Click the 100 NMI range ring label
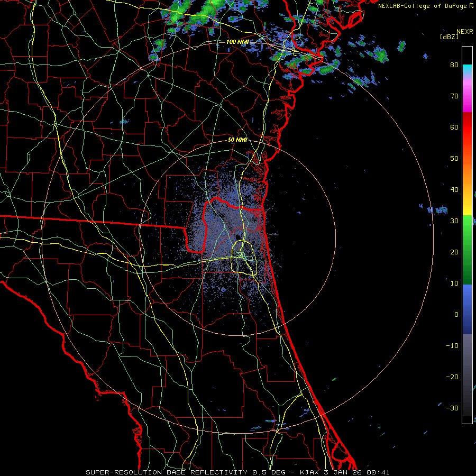Viewport: 476px width, 476px height. coord(237,42)
